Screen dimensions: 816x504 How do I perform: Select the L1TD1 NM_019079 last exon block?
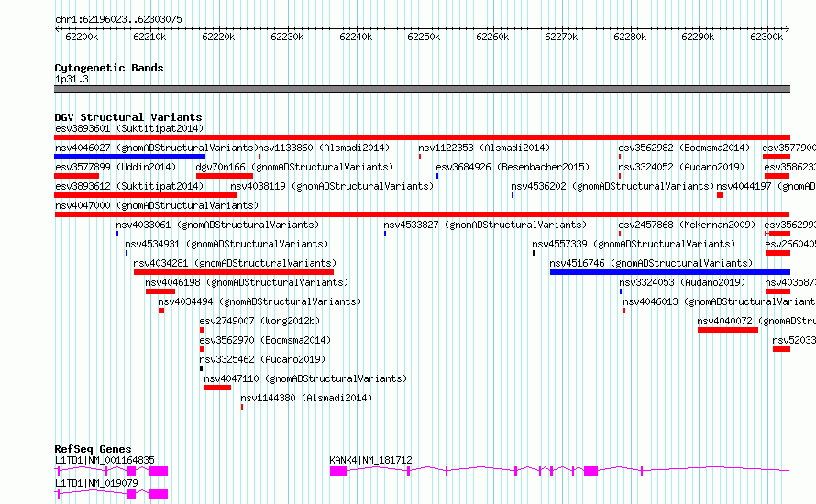pyautogui.click(x=159, y=494)
